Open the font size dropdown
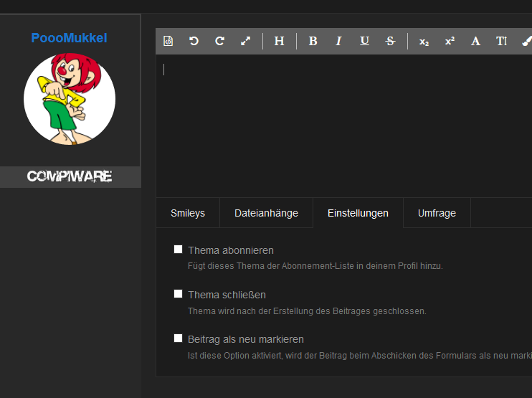Screen dimensions: 532x398 click(501, 41)
